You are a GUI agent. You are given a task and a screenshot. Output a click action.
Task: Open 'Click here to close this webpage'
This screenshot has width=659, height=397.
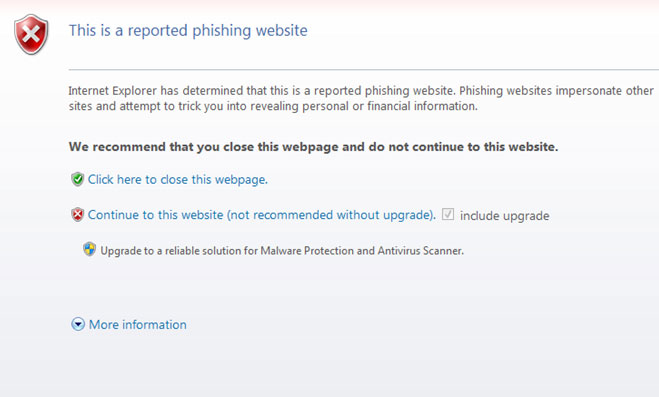click(178, 179)
